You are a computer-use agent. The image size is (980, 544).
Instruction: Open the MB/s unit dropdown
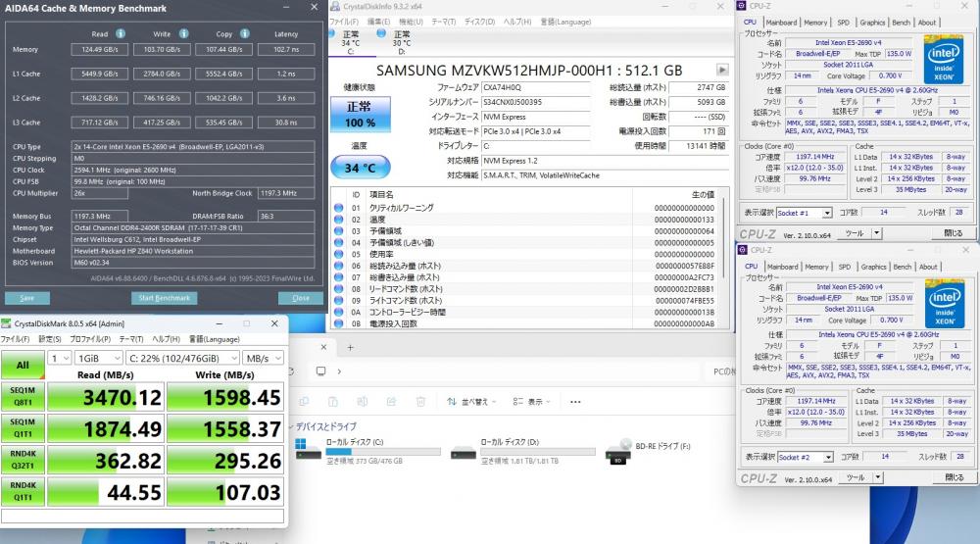pyautogui.click(x=263, y=359)
